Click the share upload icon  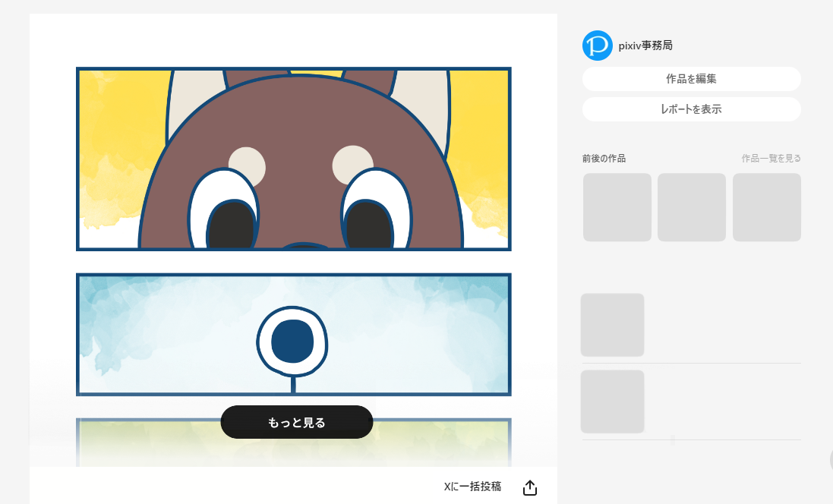pyautogui.click(x=530, y=487)
